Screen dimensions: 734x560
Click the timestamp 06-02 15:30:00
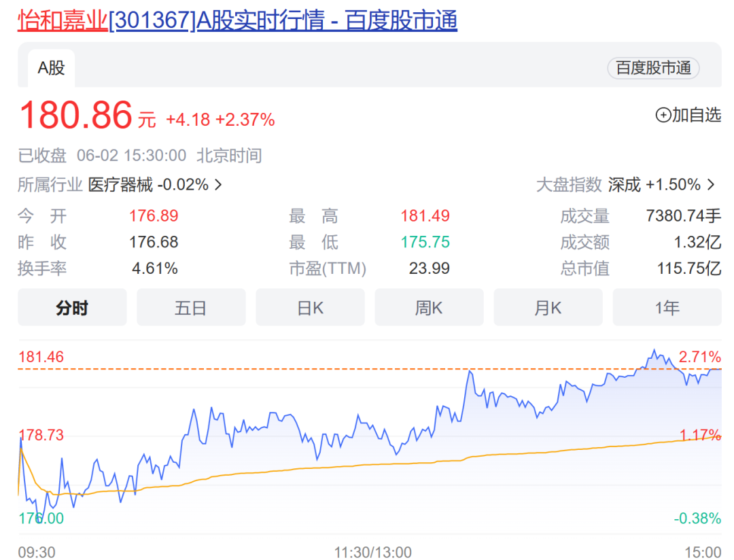coord(132,156)
